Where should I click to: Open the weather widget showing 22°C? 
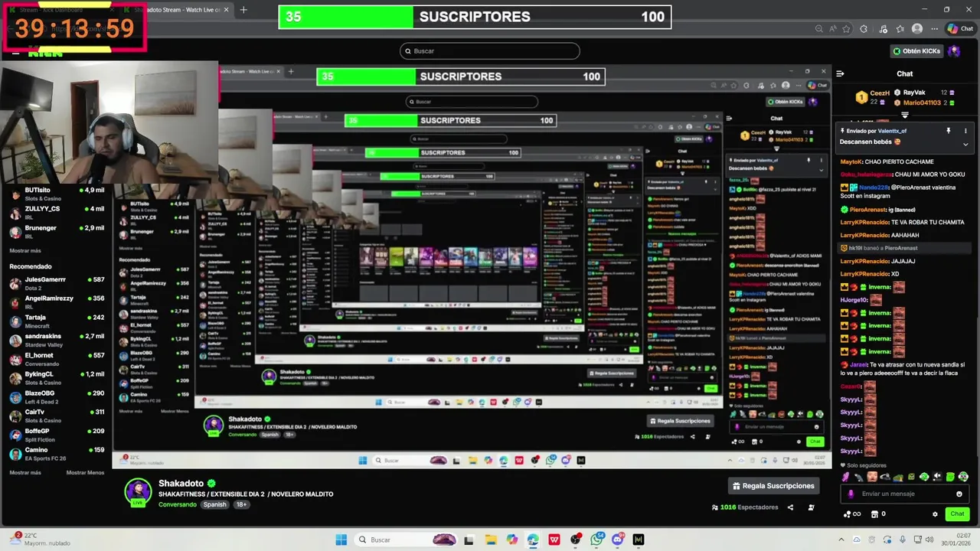tap(40, 540)
